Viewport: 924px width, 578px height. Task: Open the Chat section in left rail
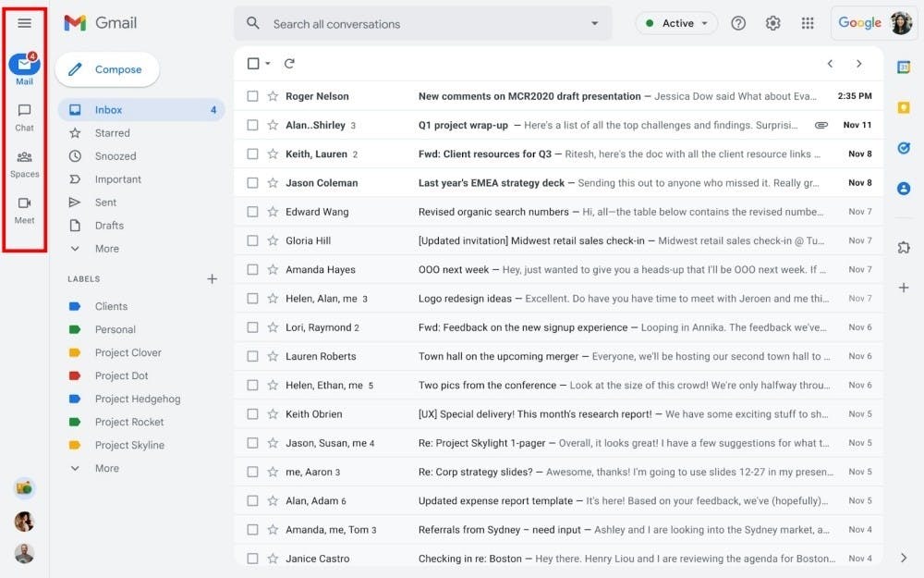point(24,116)
